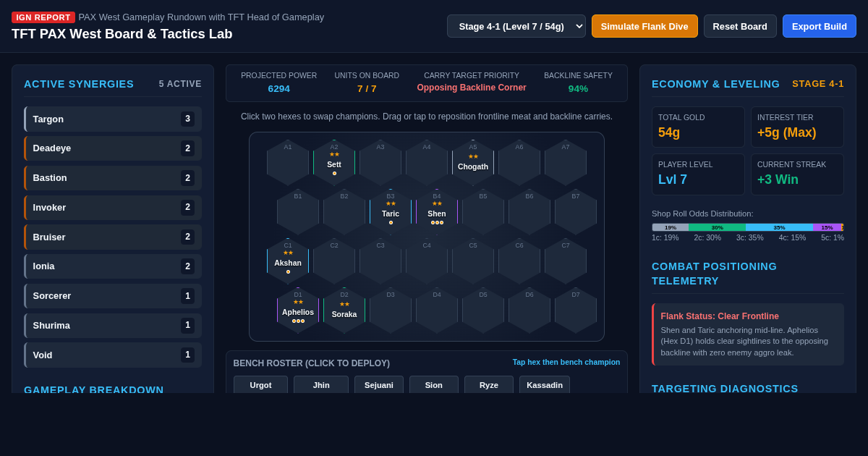Viewport: 868px width, 456px height.
Task: Select the Void synergy row
Action: click(113, 355)
